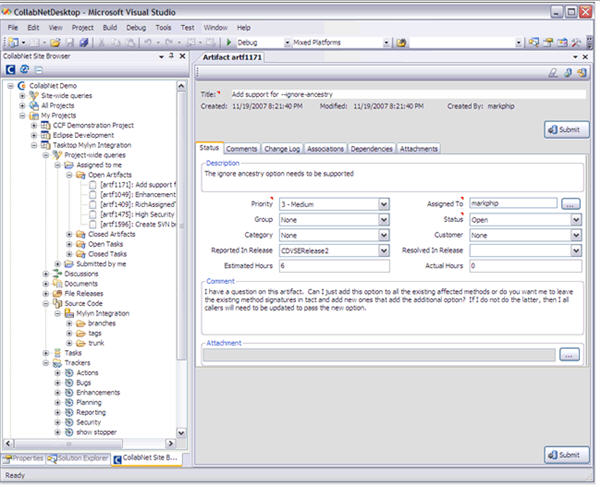Click the artifact Title field
Screen dimensions: 600x487
point(408,94)
